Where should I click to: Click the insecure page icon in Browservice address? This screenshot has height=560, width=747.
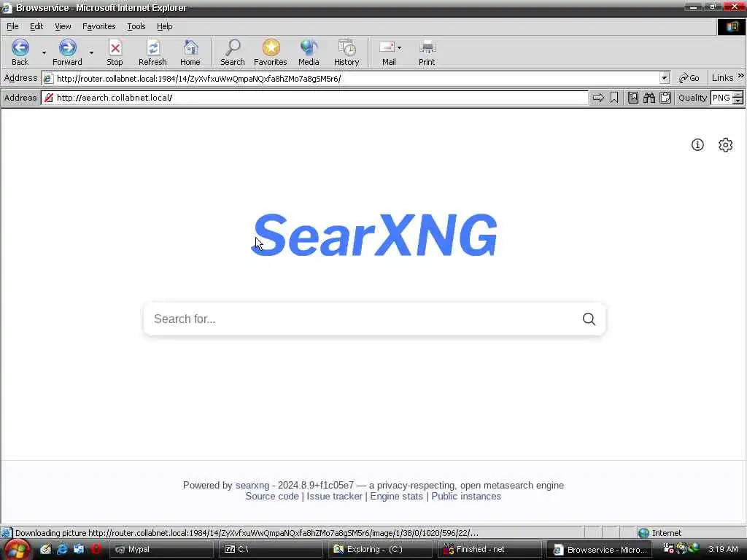(49, 98)
